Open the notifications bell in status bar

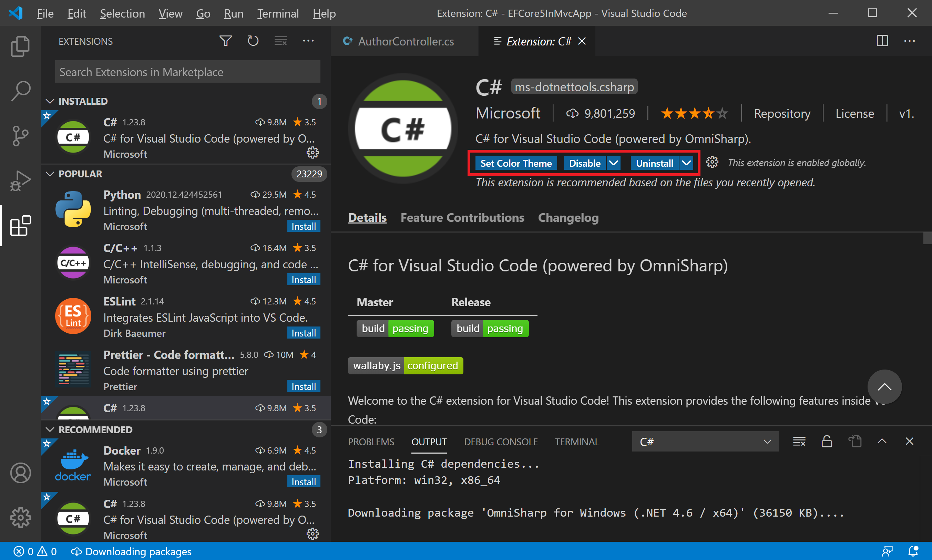[x=913, y=551]
